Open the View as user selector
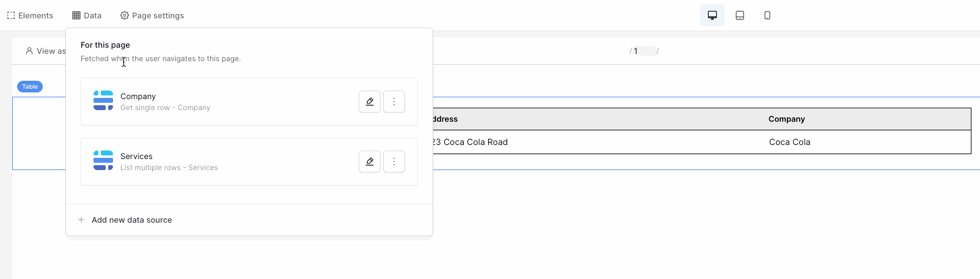Image resolution: width=980 pixels, height=279 pixels. pos(45,51)
